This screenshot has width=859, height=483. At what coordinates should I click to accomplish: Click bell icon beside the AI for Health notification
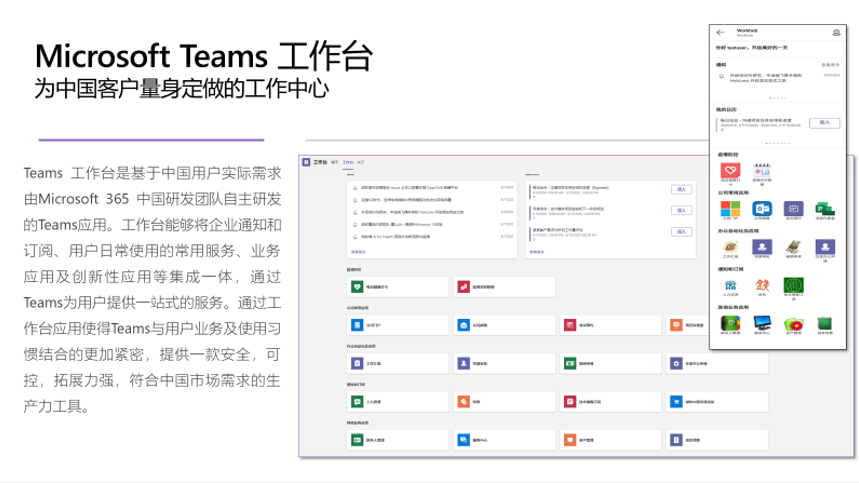(x=355, y=237)
